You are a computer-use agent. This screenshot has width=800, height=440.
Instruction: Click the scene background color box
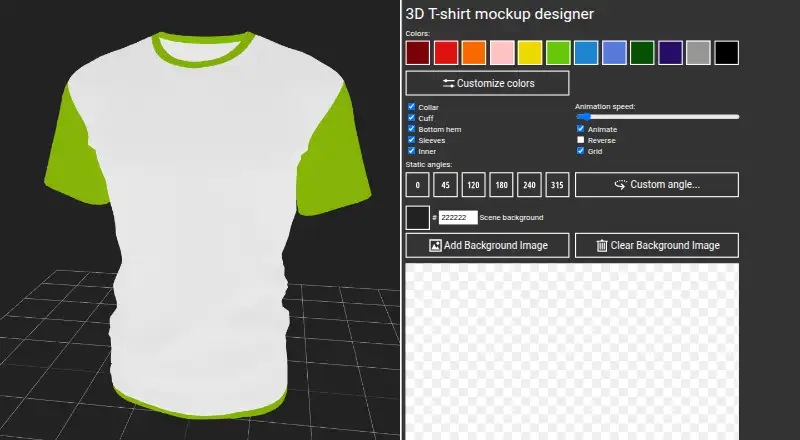[418, 217]
